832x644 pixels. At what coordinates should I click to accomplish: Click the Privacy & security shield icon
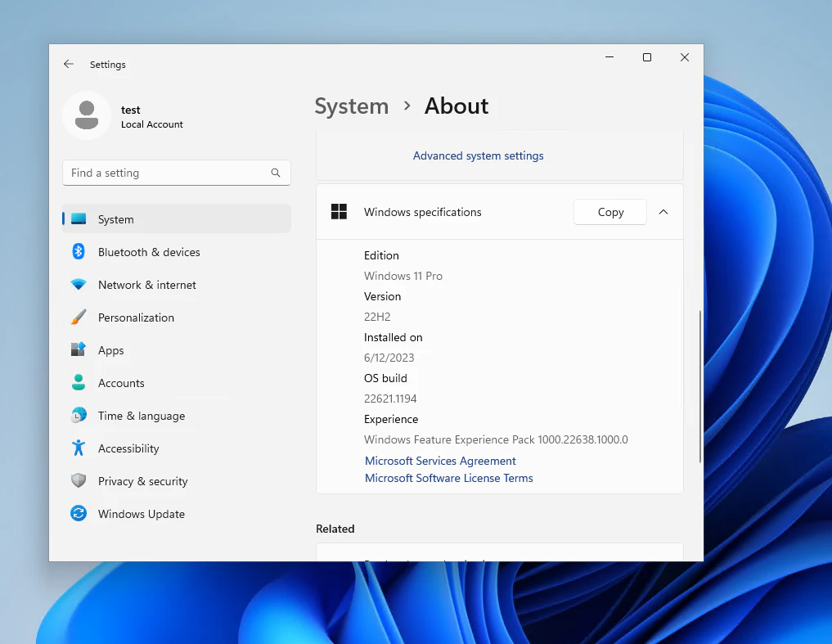coord(79,481)
